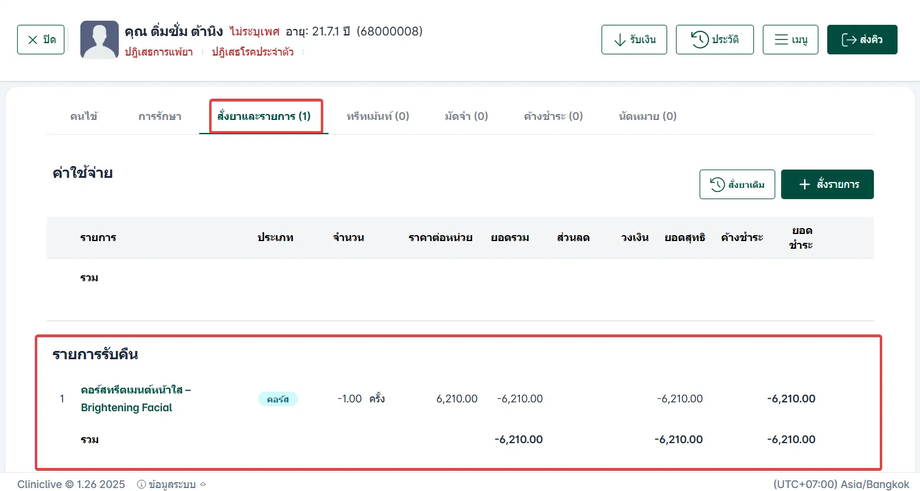Click patient name คุณ ติ่มซั่ม ต้านิง
The height and width of the screenshot is (491, 920).
pos(174,31)
